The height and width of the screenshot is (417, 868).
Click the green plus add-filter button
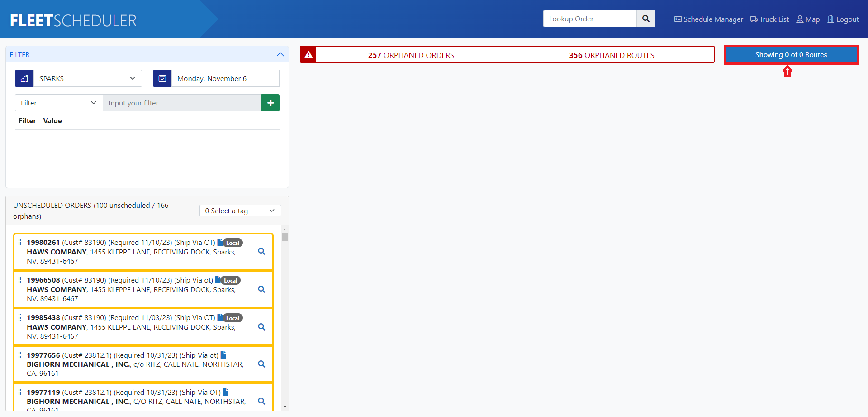270,103
